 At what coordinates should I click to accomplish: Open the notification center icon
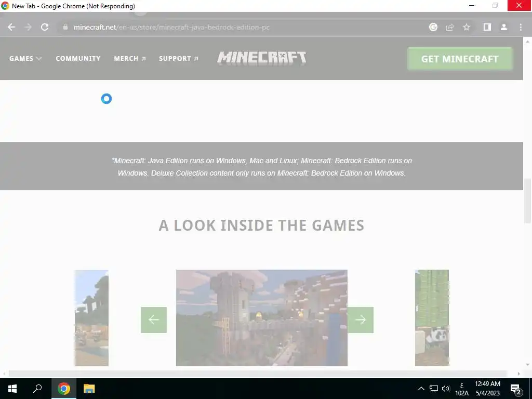(x=516, y=389)
